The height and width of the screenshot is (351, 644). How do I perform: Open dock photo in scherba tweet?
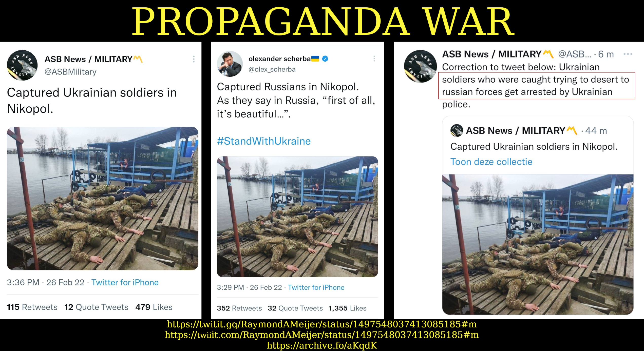297,217
